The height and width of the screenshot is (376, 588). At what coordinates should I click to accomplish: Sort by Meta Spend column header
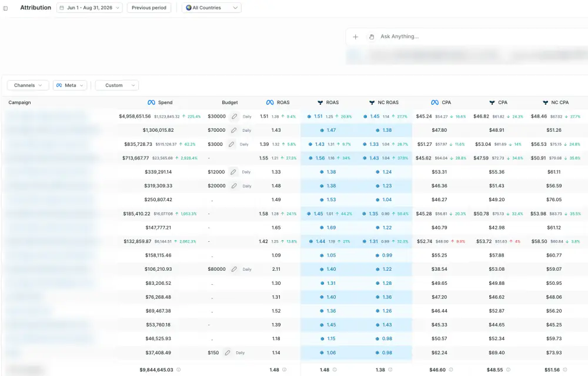pos(160,102)
